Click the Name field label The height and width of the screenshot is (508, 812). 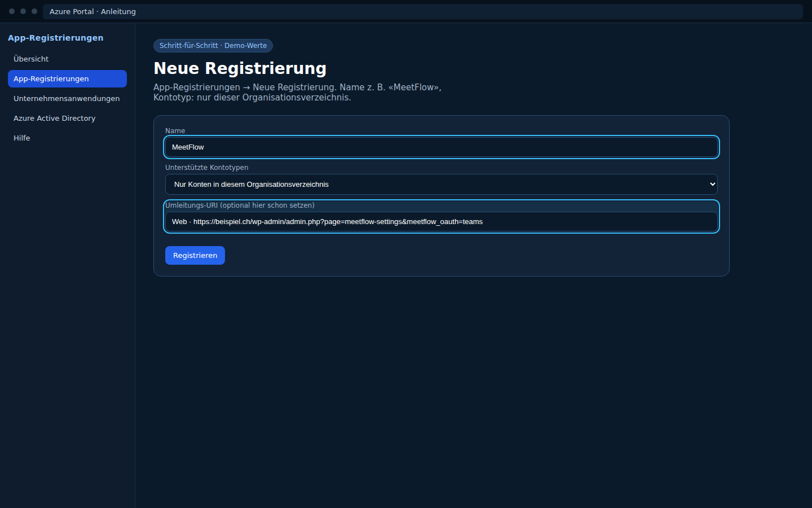pos(175,131)
